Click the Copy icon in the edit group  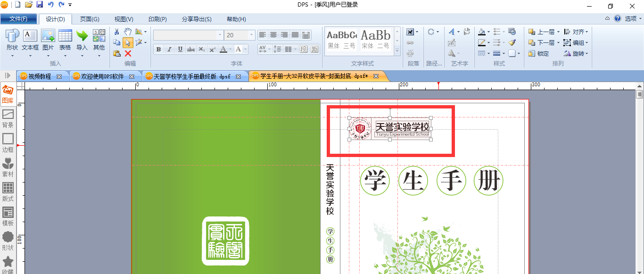116,42
